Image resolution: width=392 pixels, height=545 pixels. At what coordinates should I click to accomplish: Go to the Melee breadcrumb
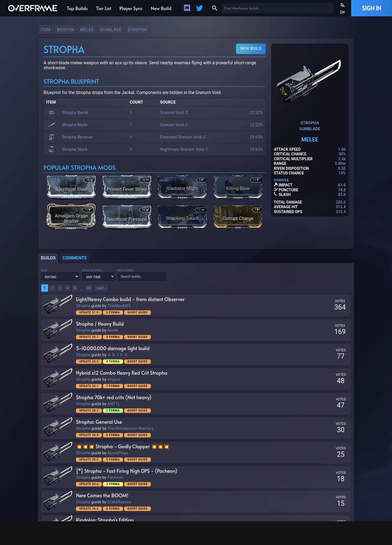coord(87,30)
